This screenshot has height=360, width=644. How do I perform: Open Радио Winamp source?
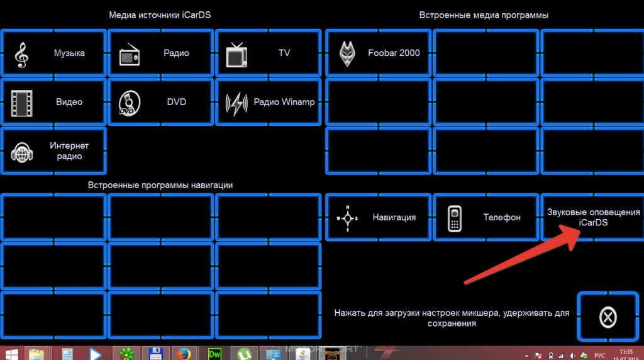click(x=268, y=102)
